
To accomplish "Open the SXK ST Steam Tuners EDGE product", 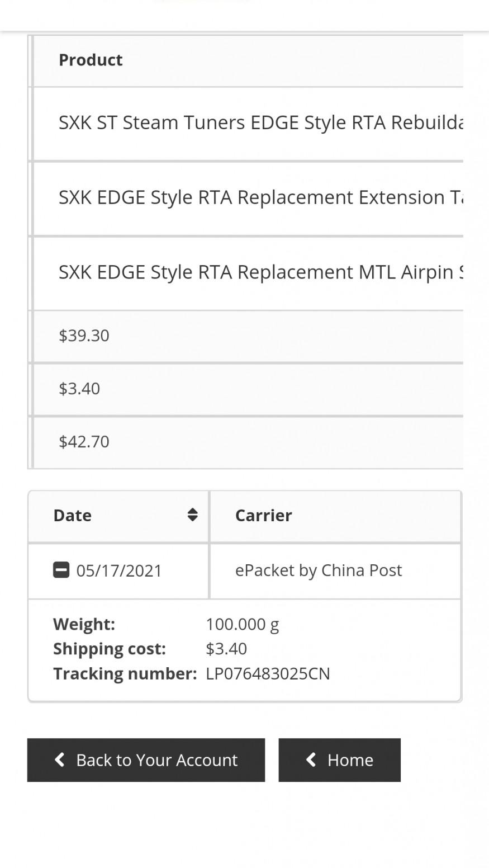I will tap(260, 122).
